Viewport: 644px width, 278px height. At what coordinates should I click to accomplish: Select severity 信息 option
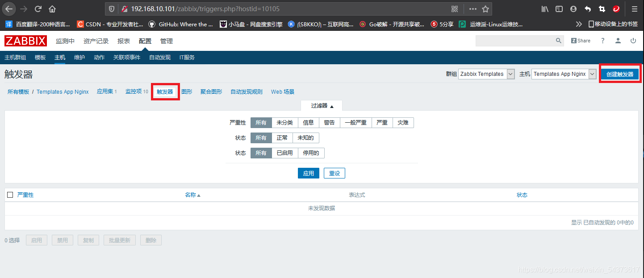(x=308, y=123)
